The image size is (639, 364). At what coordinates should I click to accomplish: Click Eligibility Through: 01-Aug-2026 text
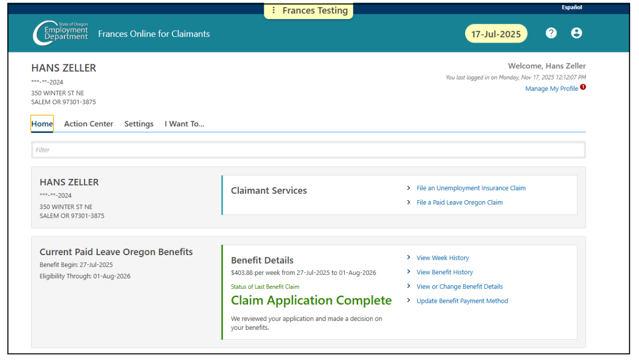(x=85, y=276)
